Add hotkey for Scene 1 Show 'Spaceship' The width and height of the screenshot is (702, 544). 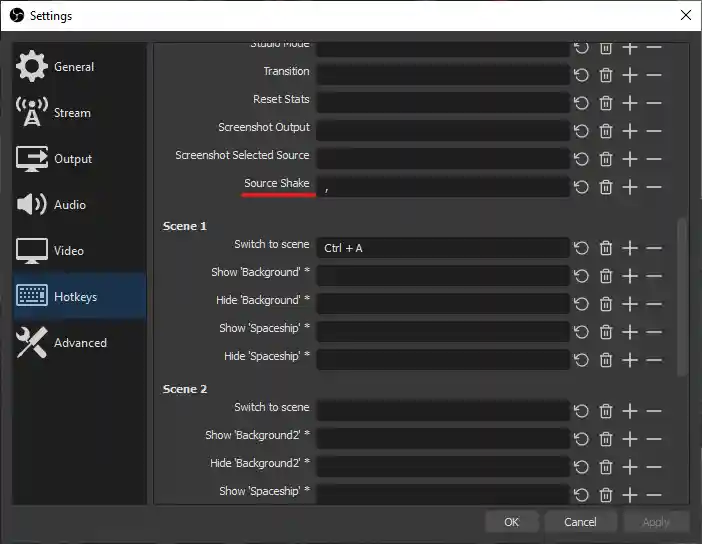point(630,332)
